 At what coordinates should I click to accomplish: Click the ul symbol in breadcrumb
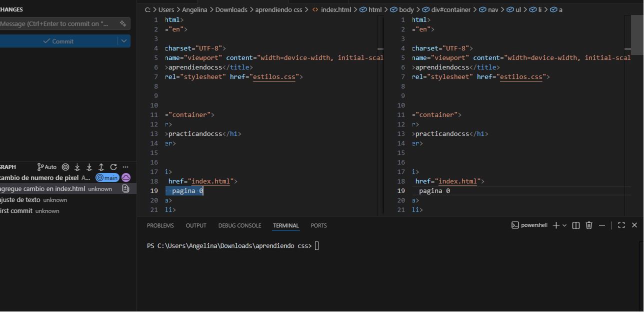tap(518, 9)
